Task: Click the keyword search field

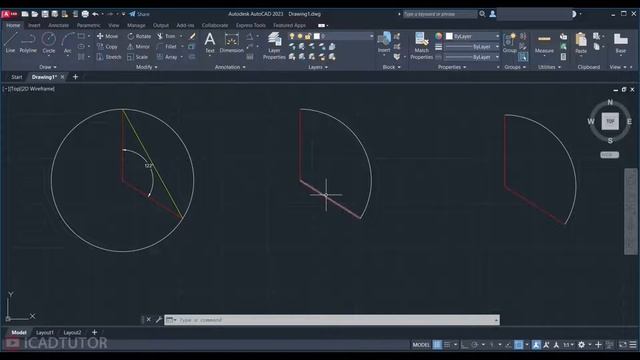Action: coord(440,14)
